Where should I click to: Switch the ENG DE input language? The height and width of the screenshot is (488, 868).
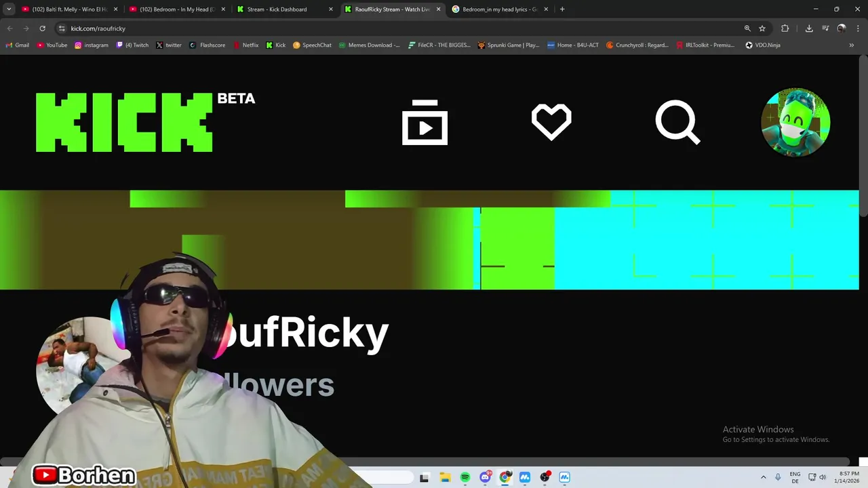[795, 477]
